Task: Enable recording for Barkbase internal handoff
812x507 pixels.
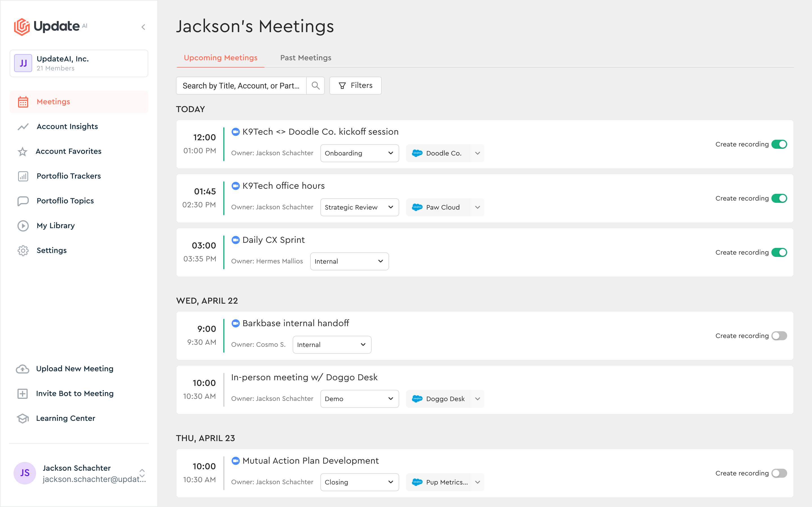Action: coord(779,336)
